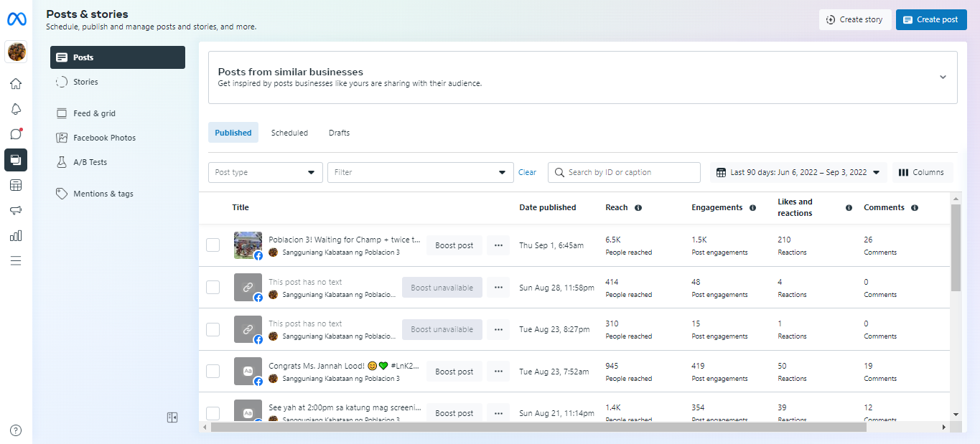Image resolution: width=980 pixels, height=444 pixels.
Task: Click the Help question mark icon
Action: tap(16, 430)
